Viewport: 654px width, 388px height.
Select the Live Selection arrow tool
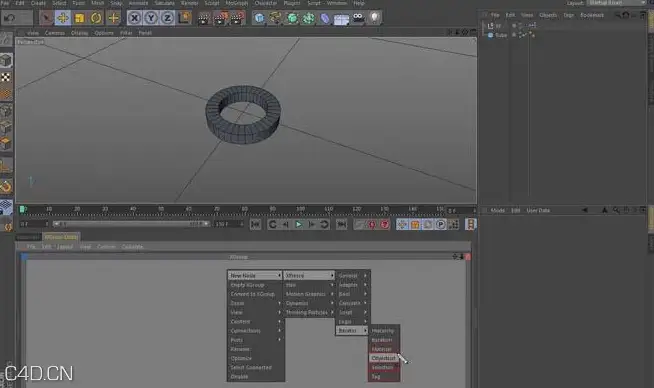(46, 18)
